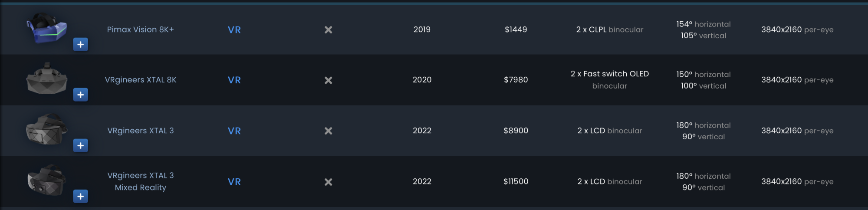Open the VRgineers XTAL 8K link
The image size is (868, 210).
141,80
